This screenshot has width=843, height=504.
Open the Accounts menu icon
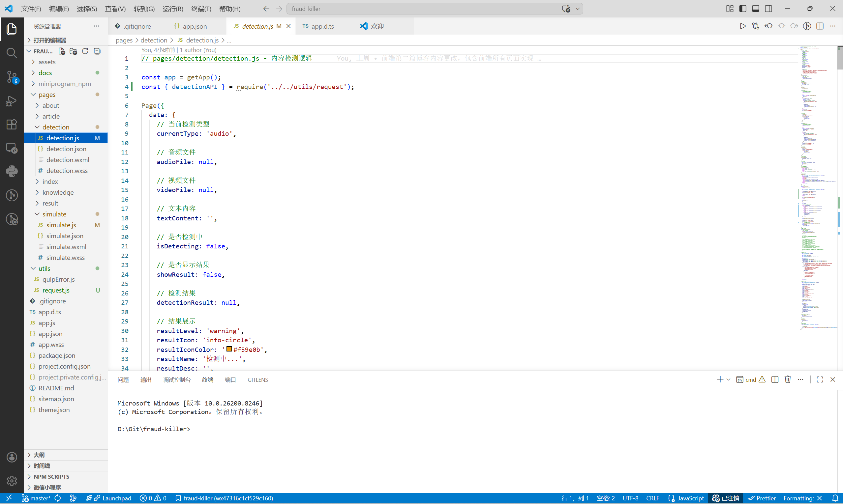[12, 457]
